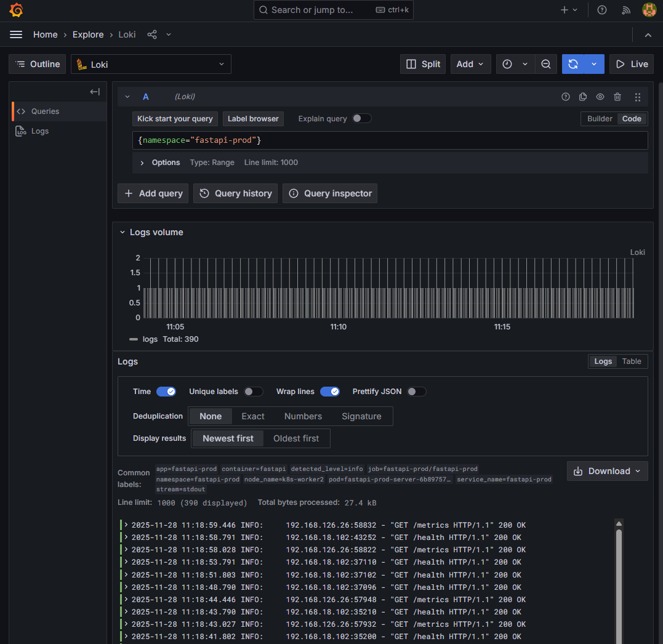The height and width of the screenshot is (644, 663).
Task: Share the Explore view via the link icon
Action: tap(151, 34)
